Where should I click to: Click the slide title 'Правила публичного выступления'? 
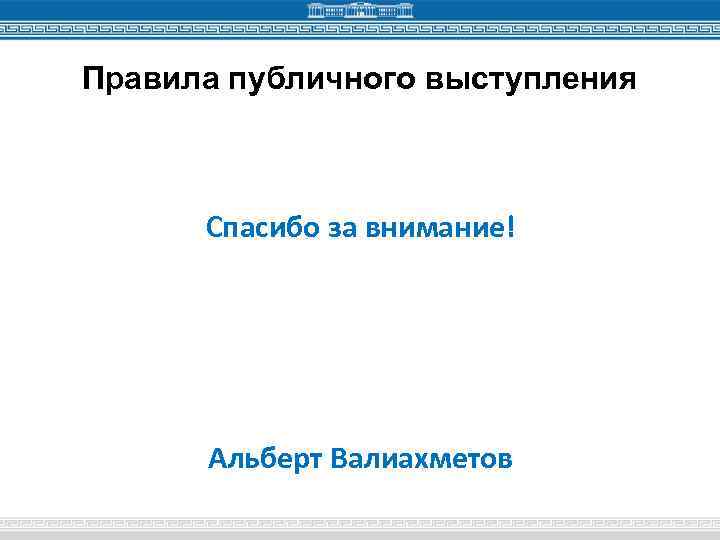click(x=359, y=79)
